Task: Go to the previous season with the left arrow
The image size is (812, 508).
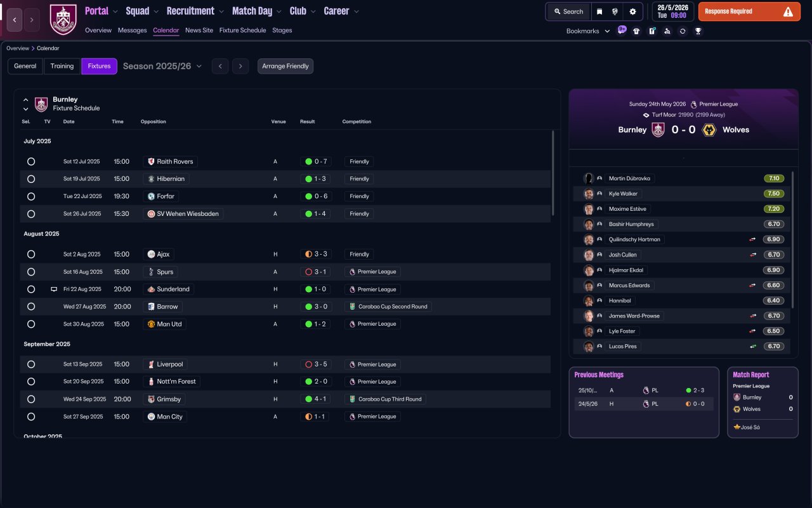Action: point(220,66)
